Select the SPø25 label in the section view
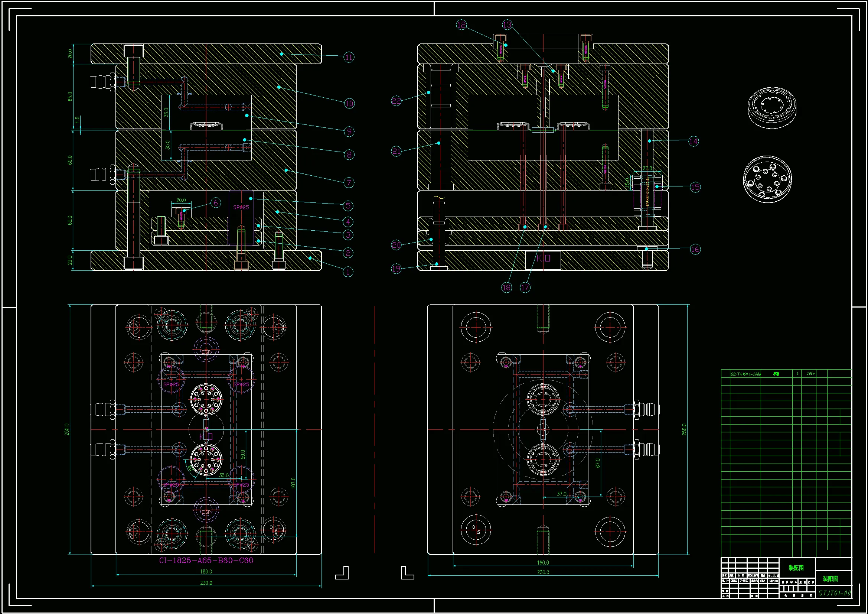The height and width of the screenshot is (614, 868). coord(241,207)
